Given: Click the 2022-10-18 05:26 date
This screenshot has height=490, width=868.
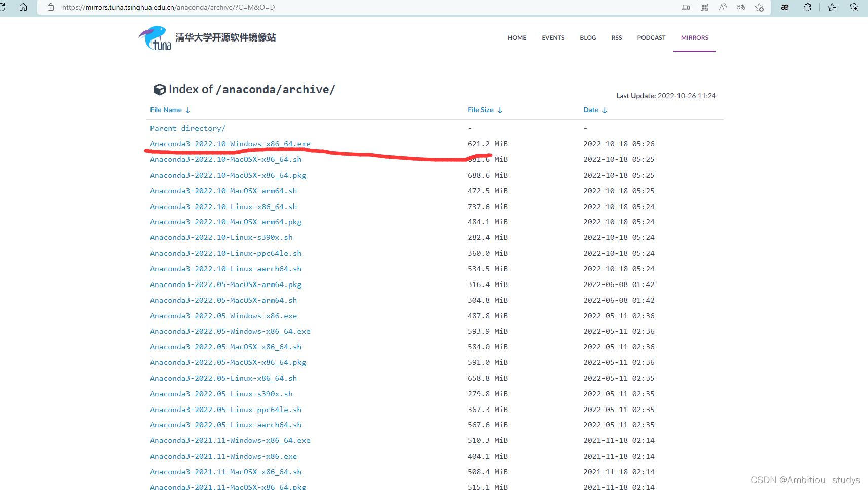Looking at the screenshot, I should 619,144.
